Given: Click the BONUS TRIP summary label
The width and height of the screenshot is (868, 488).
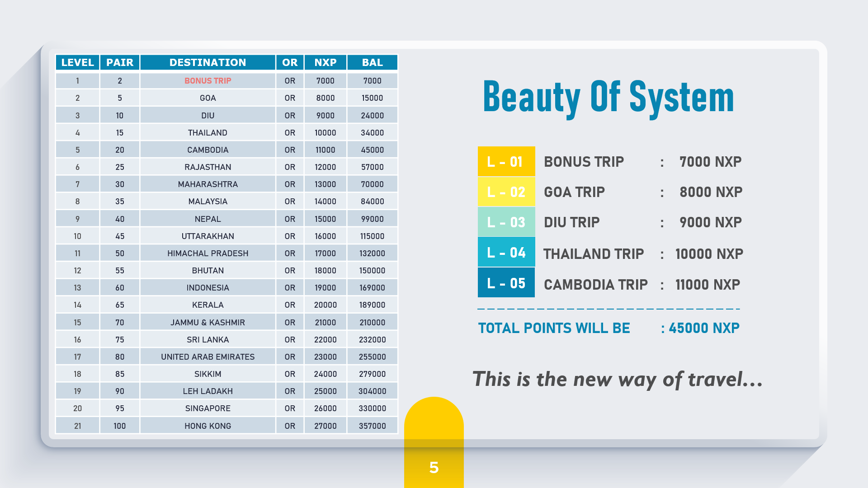Looking at the screenshot, I should pos(584,162).
